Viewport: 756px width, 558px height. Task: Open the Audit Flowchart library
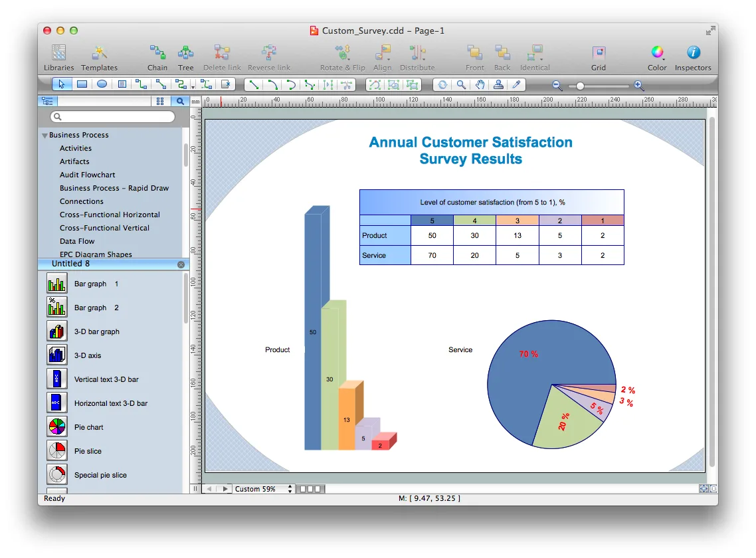click(x=87, y=175)
